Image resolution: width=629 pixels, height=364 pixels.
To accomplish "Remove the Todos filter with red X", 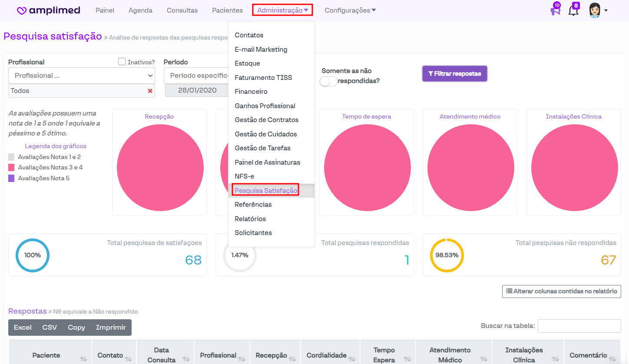I will 150,91.
